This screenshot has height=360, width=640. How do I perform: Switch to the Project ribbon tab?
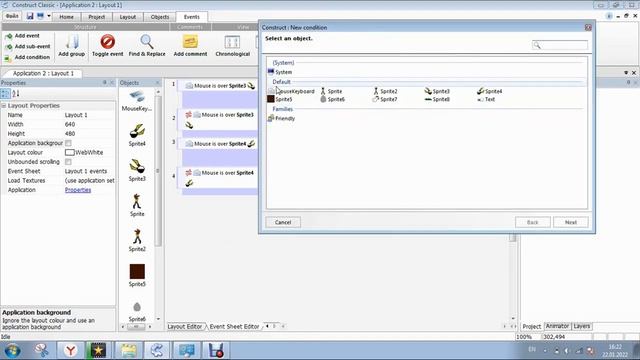coord(96,17)
